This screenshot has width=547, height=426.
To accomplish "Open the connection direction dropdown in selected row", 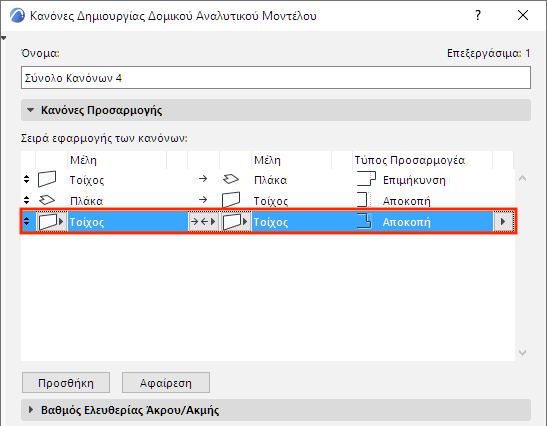I will click(x=203, y=222).
